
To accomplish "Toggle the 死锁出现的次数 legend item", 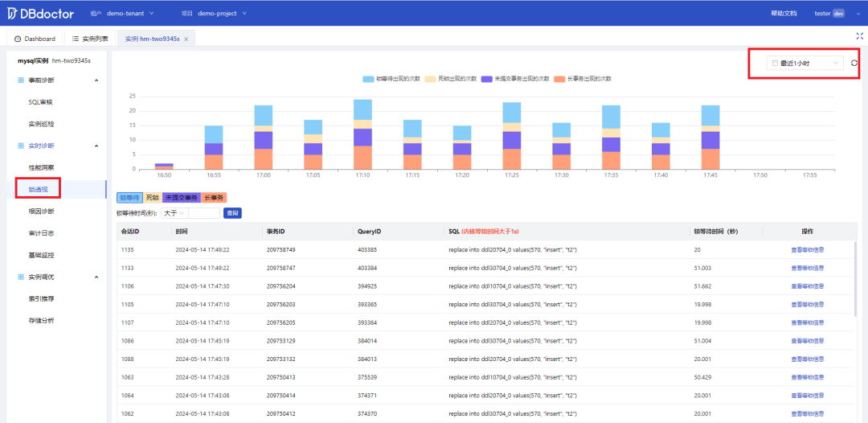I will coord(451,79).
